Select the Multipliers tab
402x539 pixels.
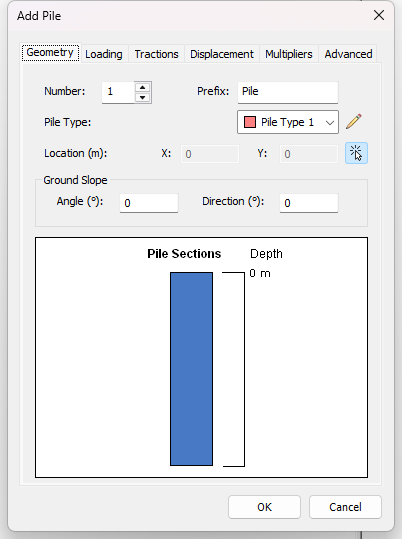pyautogui.click(x=289, y=54)
